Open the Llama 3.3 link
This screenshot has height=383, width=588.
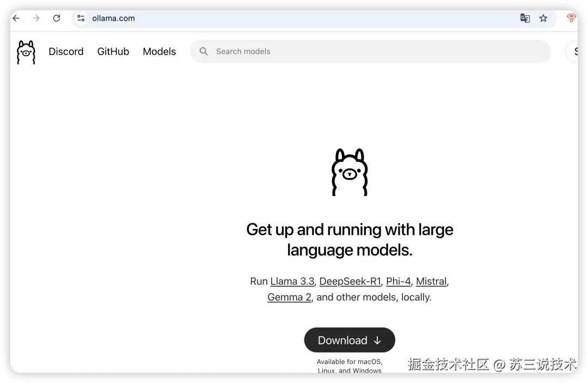(292, 281)
